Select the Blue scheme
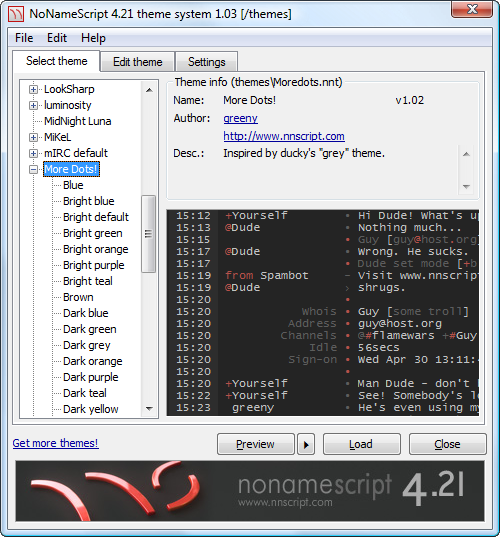Image resolution: width=500 pixels, height=537 pixels. pos(73,185)
